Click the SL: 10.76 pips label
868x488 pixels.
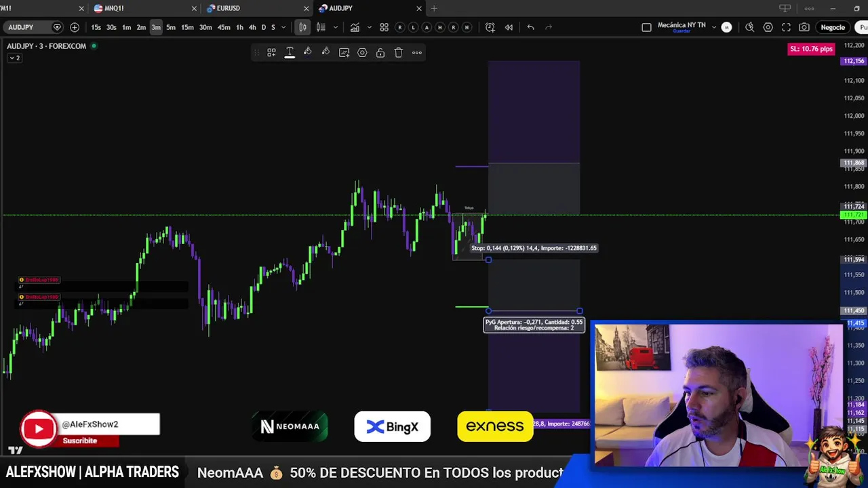pos(811,49)
